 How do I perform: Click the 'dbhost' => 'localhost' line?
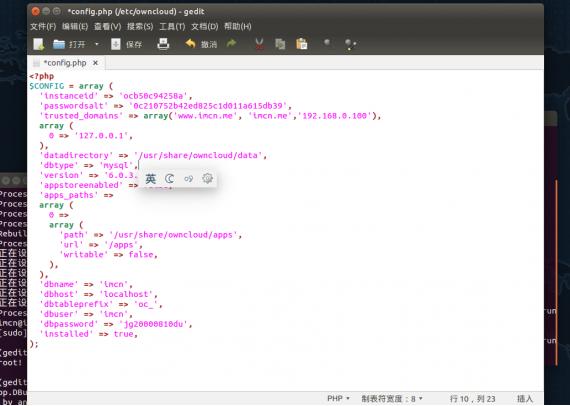(99, 294)
